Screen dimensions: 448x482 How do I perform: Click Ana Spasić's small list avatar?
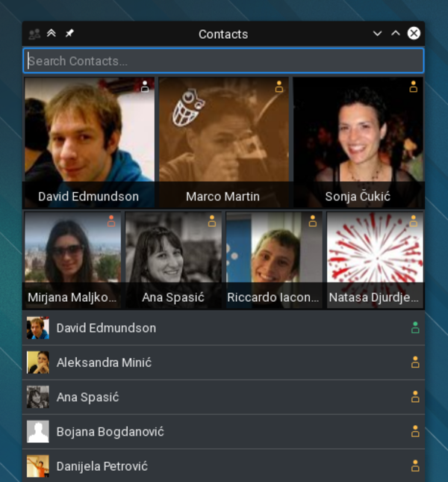click(x=38, y=397)
